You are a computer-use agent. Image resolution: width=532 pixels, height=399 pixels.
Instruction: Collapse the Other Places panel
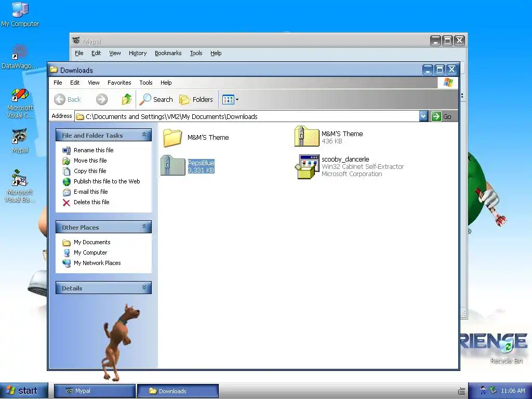pos(144,227)
